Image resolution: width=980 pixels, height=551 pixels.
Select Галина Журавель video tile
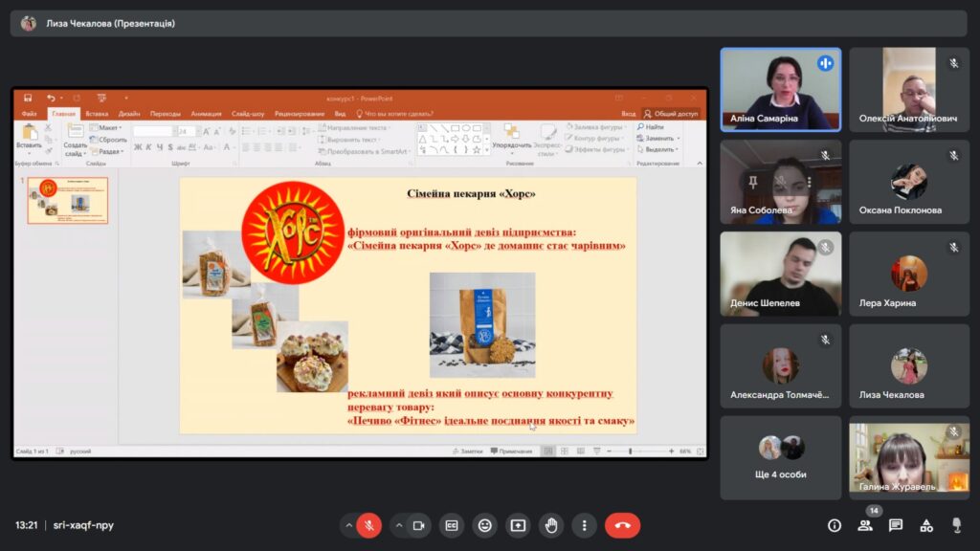(x=909, y=458)
